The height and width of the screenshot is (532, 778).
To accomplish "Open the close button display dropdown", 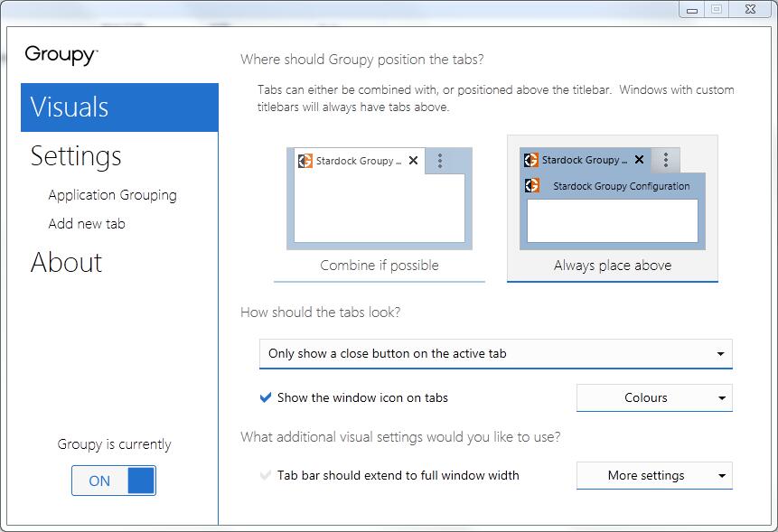I will (x=495, y=354).
